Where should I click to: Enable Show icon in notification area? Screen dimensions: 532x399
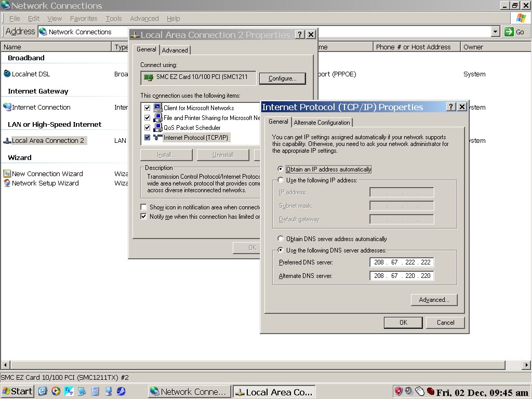pyautogui.click(x=143, y=207)
